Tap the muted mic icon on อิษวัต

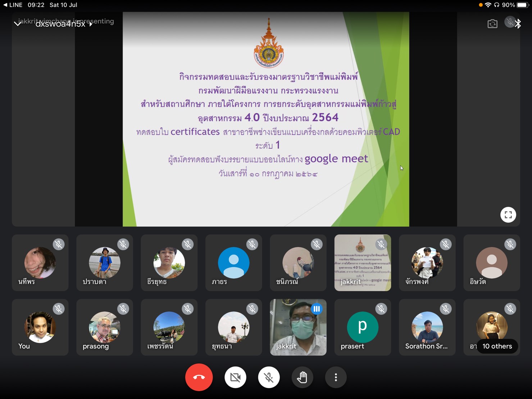(x=510, y=244)
